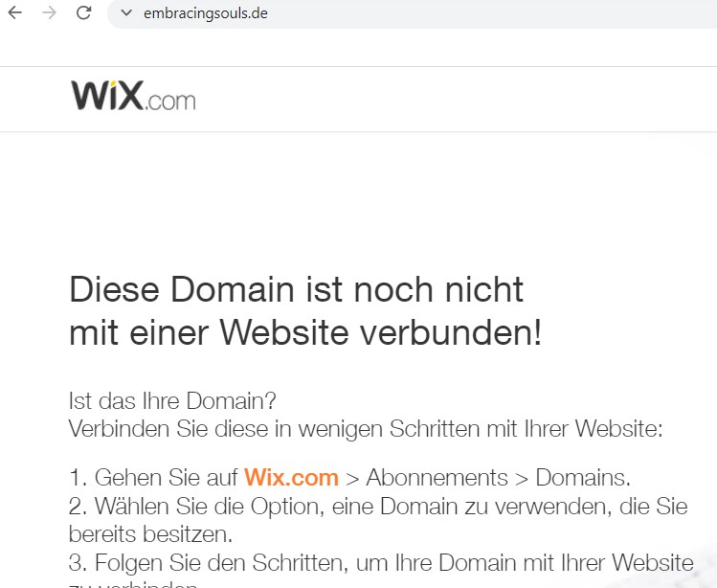This screenshot has height=588, width=717.
Task: Click the 'Verbinden Sie diese in wenigen Schritten' line
Action: pyautogui.click(x=366, y=429)
